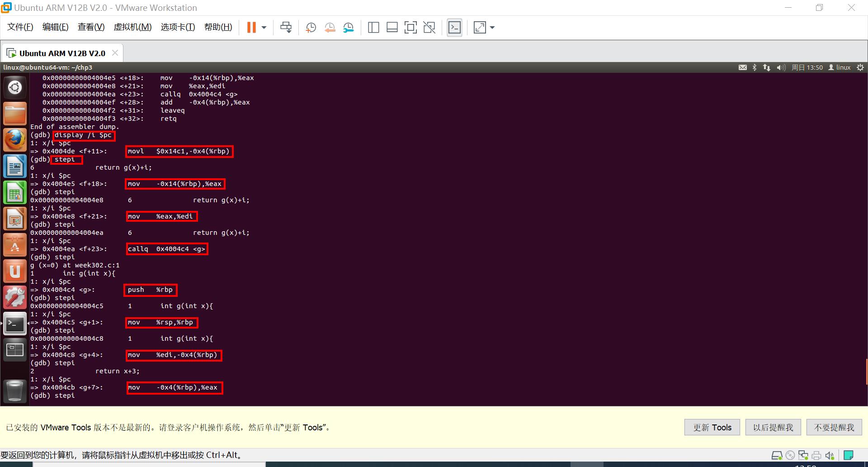
Task: Click the network adapter status icon
Action: coord(803,455)
